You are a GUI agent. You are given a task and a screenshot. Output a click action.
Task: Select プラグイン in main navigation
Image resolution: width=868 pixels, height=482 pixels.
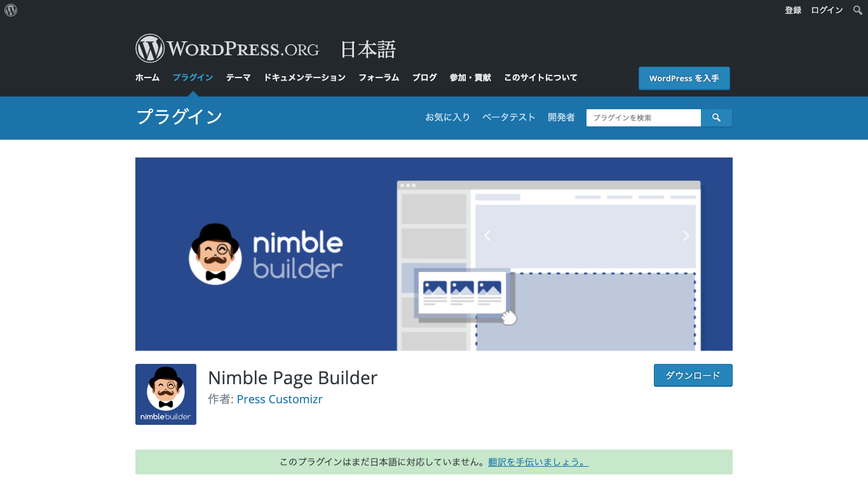193,77
